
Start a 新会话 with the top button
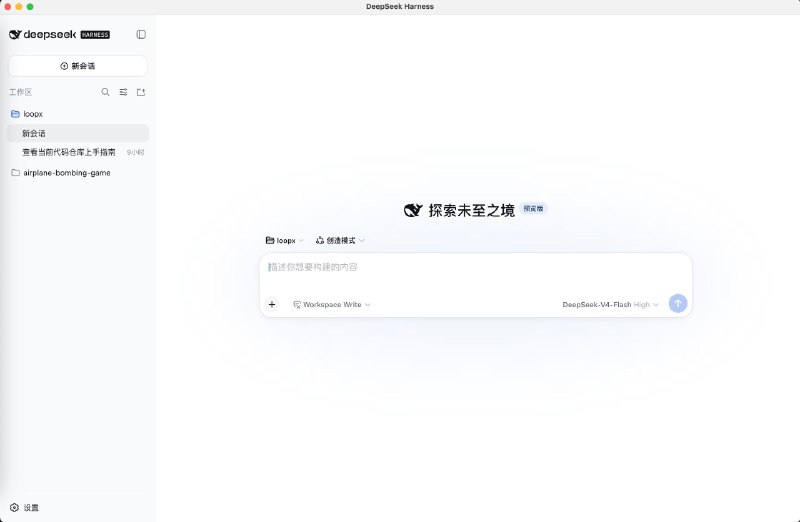click(x=78, y=66)
